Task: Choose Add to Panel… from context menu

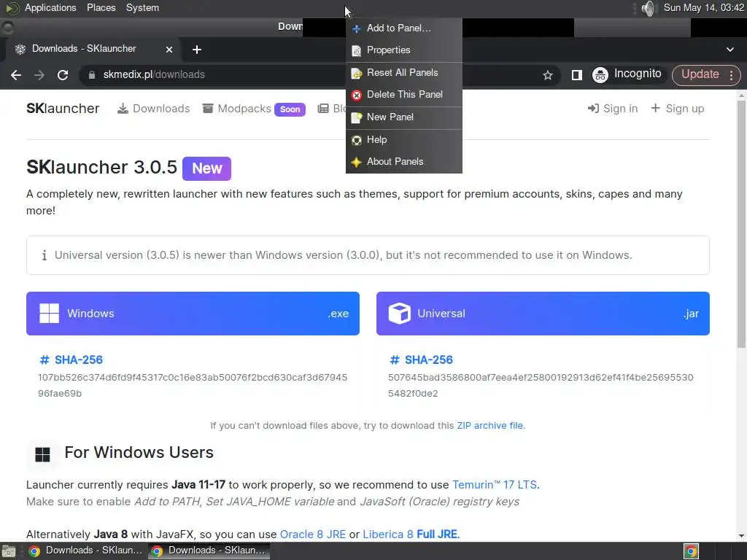Action: coord(404,28)
